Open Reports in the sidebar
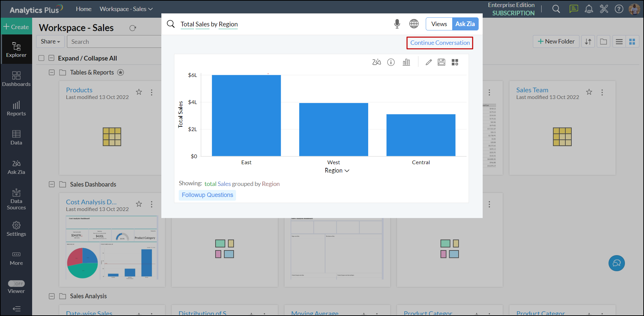The width and height of the screenshot is (644, 316). [16, 108]
